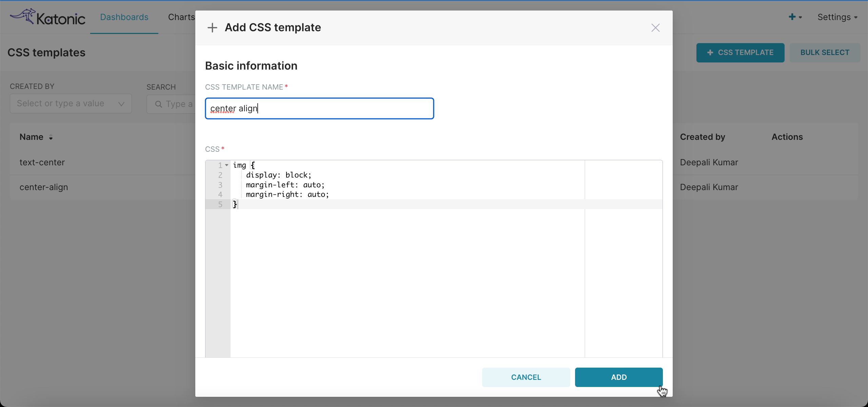Open the Created By filter dropdown

(x=71, y=104)
